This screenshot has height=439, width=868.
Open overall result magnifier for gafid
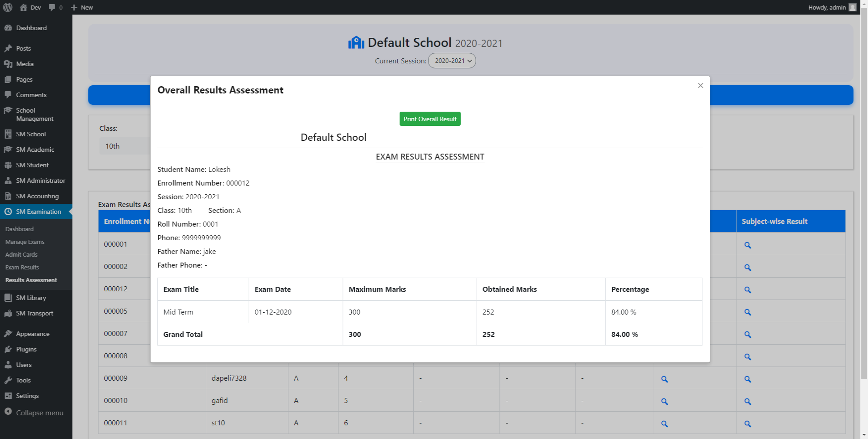click(x=664, y=402)
